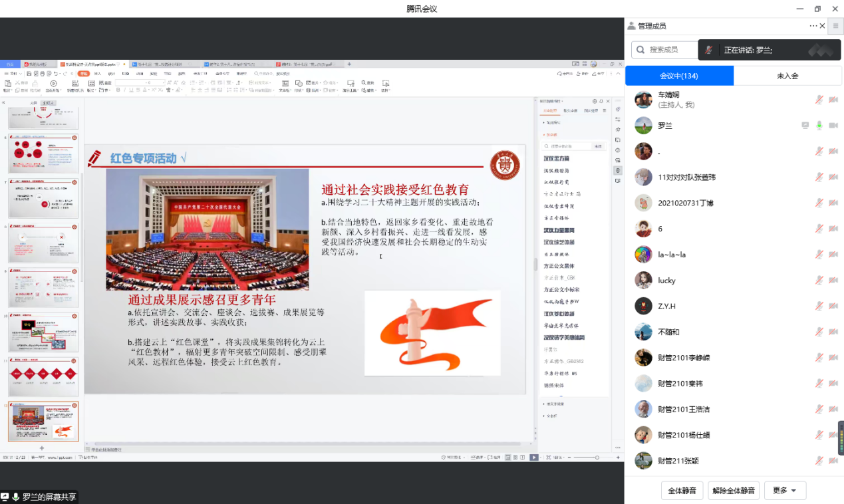Click the muted mic icon for 2021020731丁博
Screen dimensions: 844x504
[819, 203]
